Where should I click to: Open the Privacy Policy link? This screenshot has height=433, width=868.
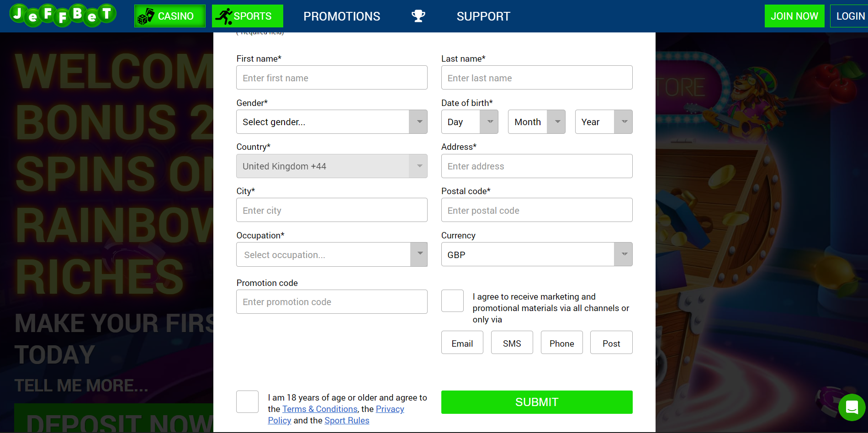click(x=390, y=409)
